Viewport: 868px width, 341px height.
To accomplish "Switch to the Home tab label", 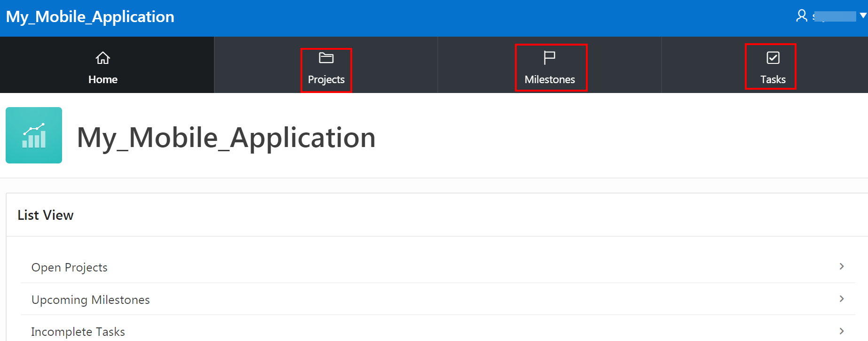I will pos(103,79).
